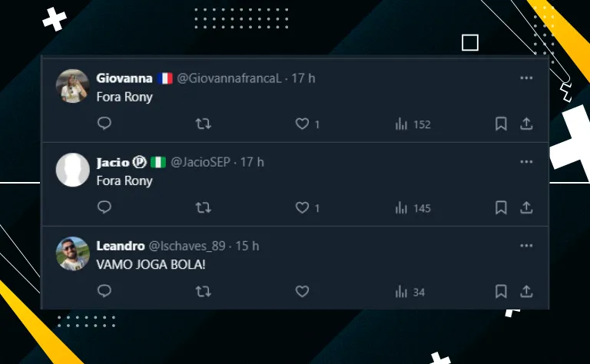Viewport: 590px width, 364px height.
Task: Retweet Giovanna's Fora Rony post
Action: pos(203,124)
